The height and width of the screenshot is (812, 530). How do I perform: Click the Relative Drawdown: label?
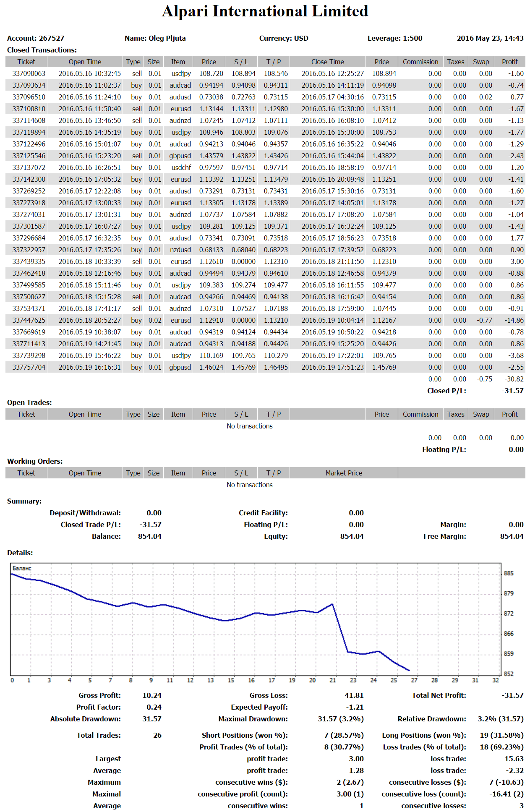pyautogui.click(x=431, y=719)
